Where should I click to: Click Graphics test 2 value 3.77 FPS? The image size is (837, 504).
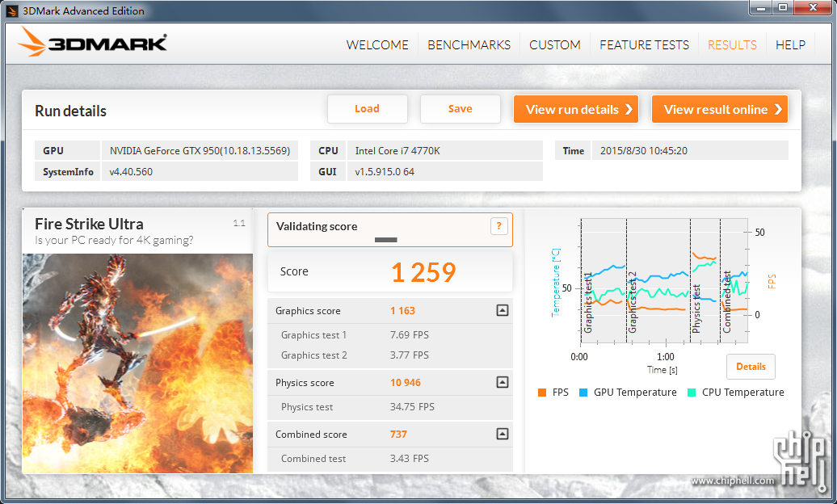pos(410,355)
